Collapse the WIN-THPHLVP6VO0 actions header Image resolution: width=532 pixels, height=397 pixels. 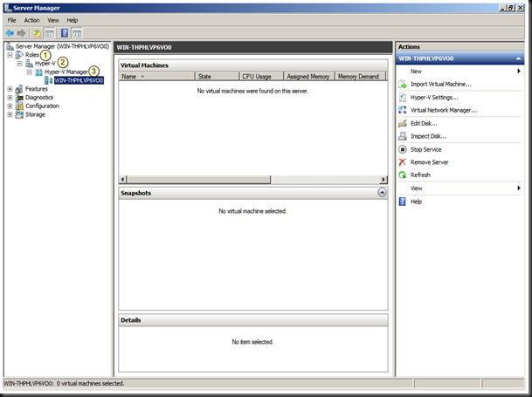click(518, 58)
